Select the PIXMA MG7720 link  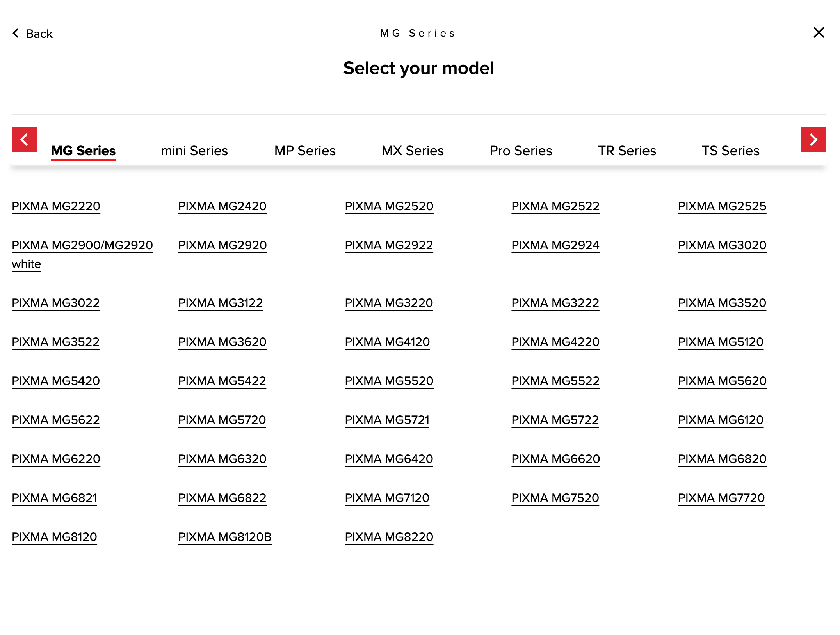click(721, 498)
